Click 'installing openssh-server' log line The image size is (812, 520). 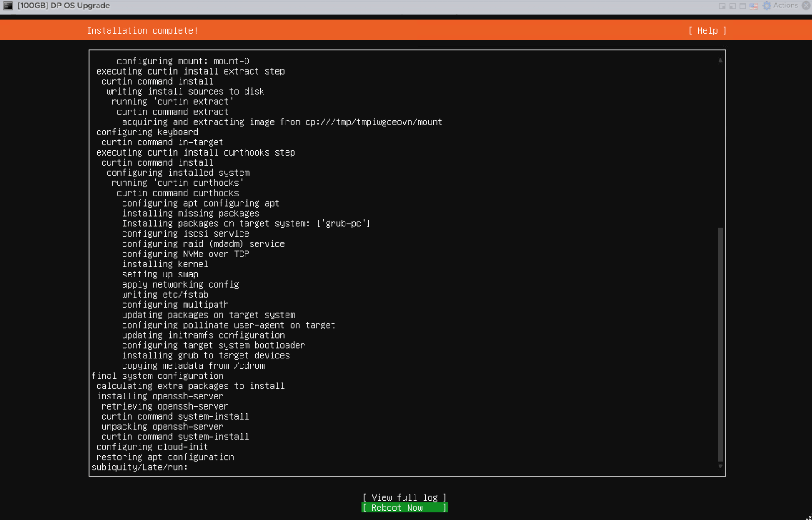160,396
